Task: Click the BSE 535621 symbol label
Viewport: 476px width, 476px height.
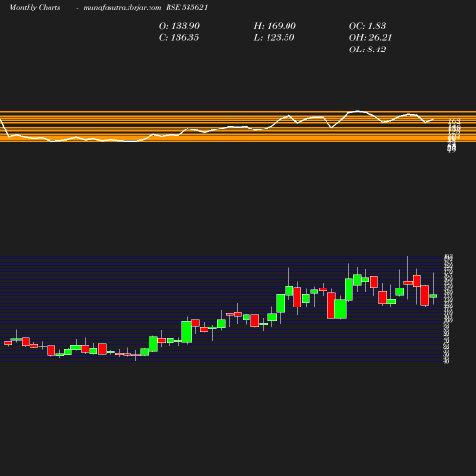Action: pyautogui.click(x=187, y=8)
